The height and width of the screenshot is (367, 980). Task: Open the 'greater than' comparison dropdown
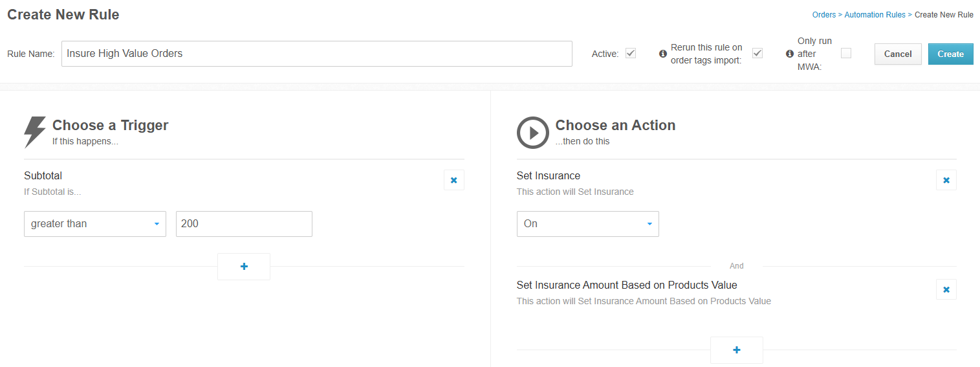click(x=95, y=224)
